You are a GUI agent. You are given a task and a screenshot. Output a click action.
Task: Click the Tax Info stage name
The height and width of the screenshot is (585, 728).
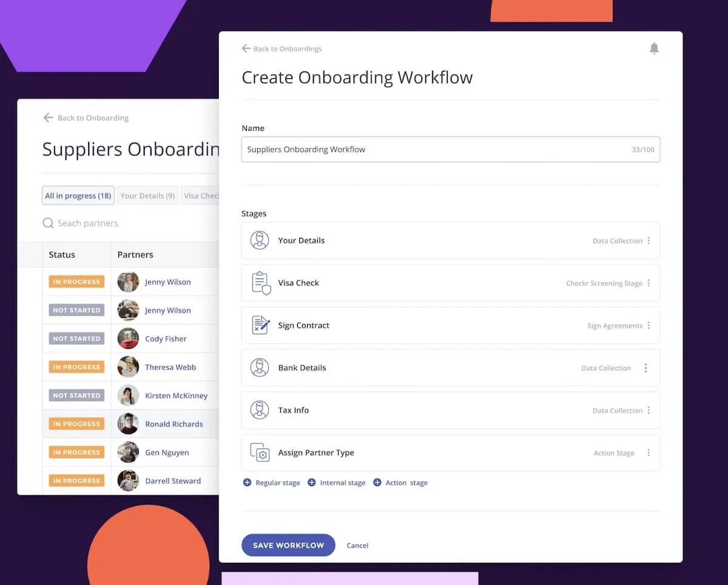click(294, 410)
